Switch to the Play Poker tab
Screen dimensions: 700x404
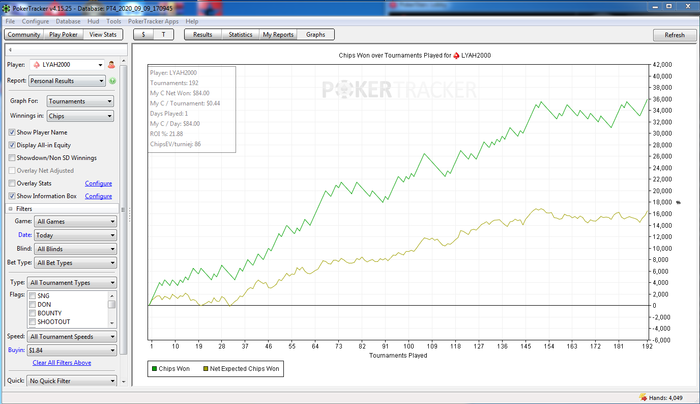(63, 34)
